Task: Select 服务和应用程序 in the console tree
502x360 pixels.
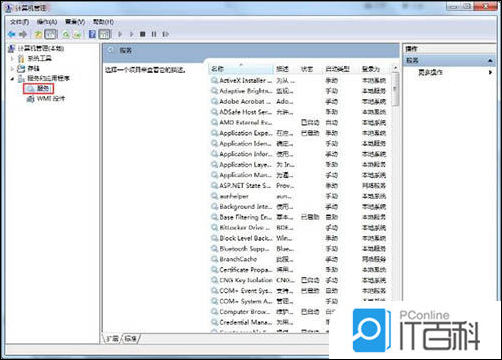Action: (x=48, y=79)
